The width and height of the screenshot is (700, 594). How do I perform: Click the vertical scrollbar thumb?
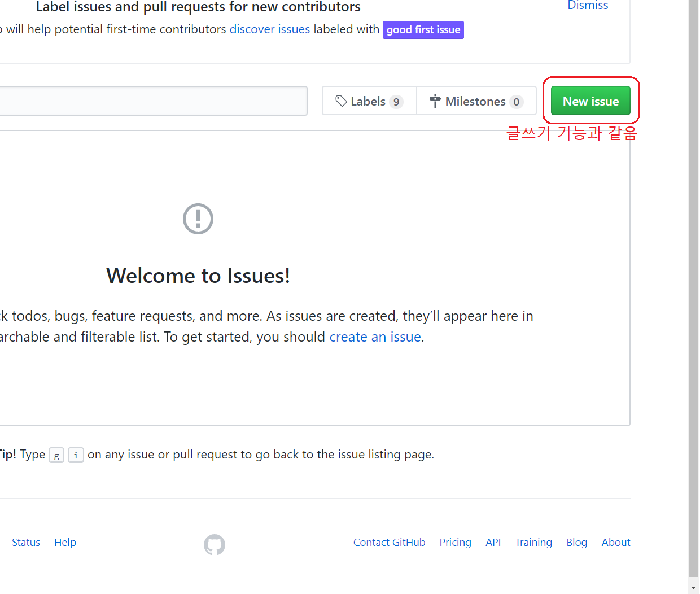pos(694,288)
